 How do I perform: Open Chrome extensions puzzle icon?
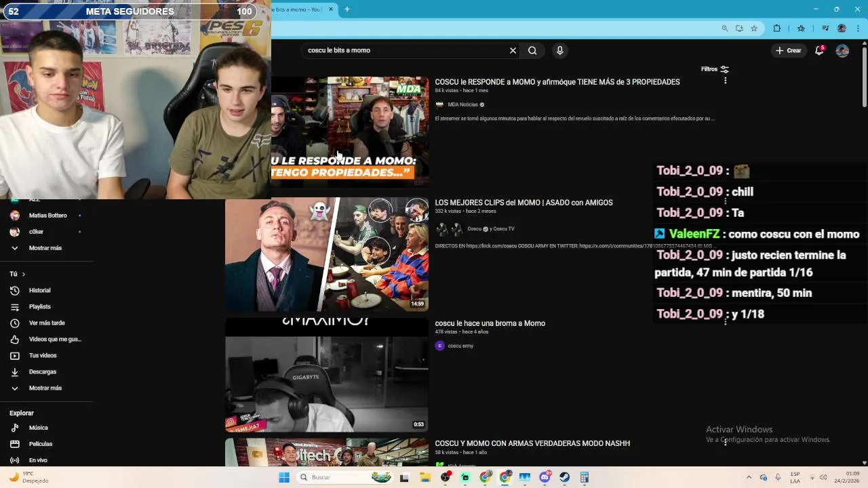pyautogui.click(x=777, y=28)
